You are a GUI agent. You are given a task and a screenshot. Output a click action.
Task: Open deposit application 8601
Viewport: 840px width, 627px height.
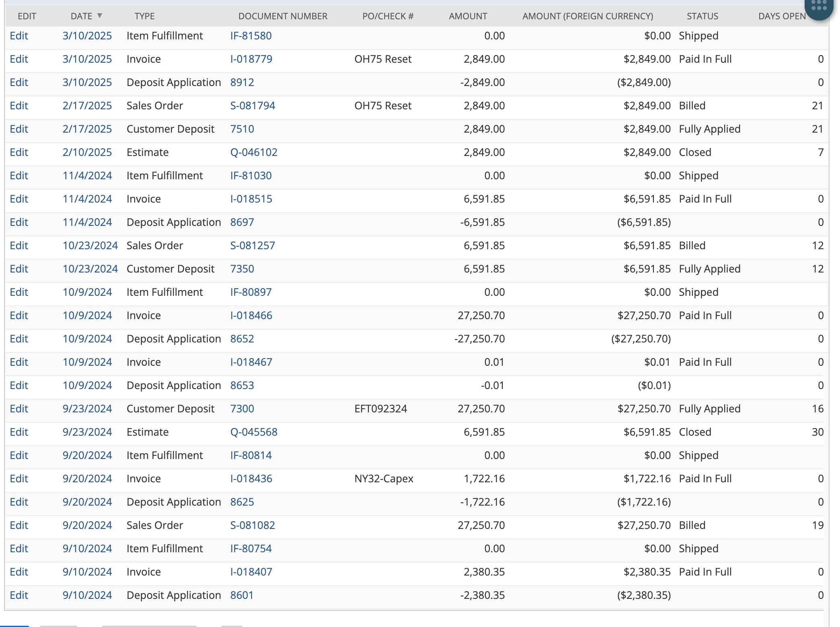[x=242, y=595]
